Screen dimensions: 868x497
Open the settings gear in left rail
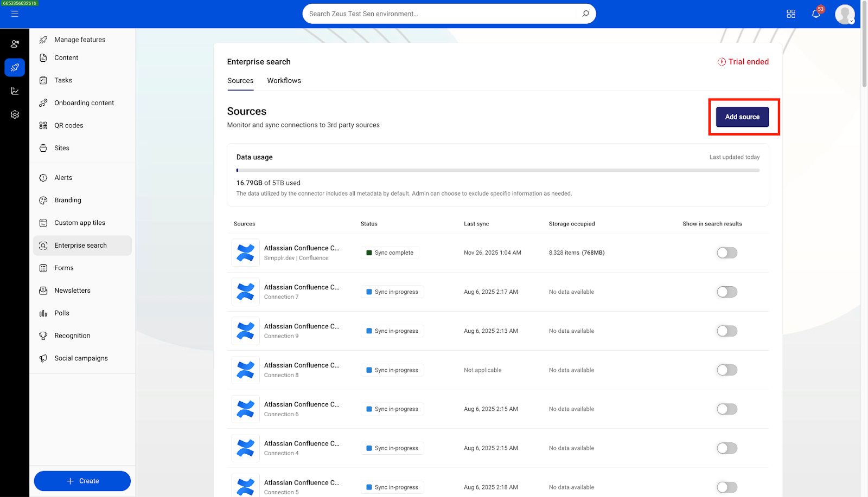15,114
